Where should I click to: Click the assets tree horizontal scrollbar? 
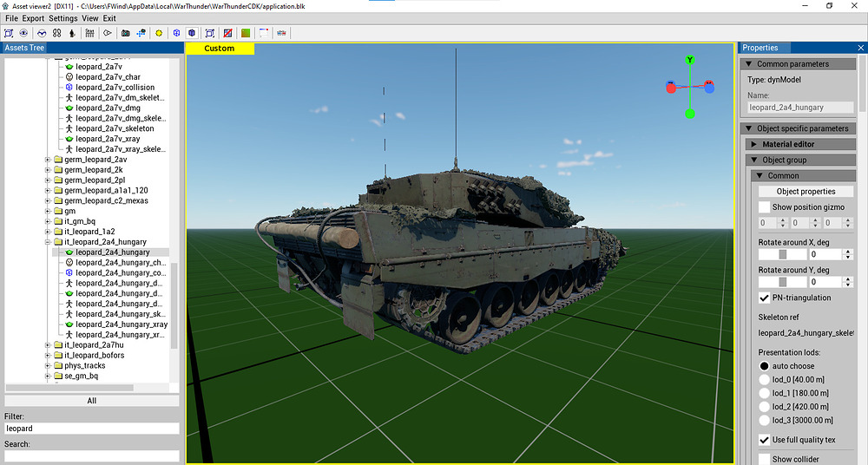(69, 388)
